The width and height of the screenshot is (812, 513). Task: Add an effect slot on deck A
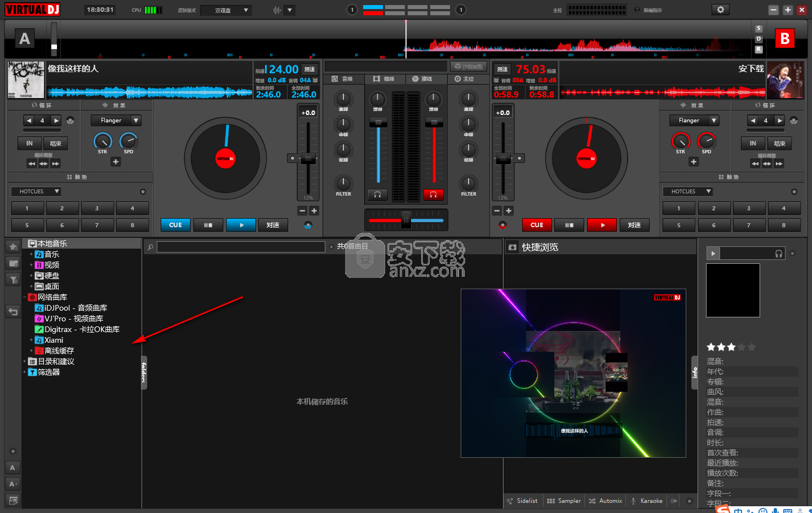click(116, 162)
